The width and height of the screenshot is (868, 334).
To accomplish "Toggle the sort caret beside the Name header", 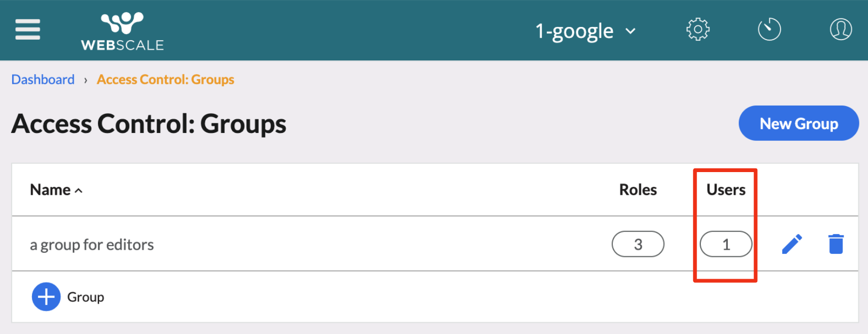I will tap(79, 191).
